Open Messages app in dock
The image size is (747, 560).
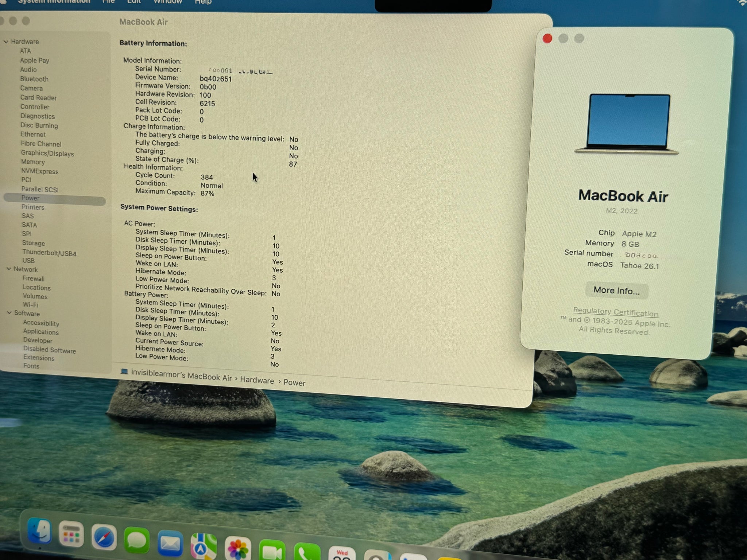[137, 540]
